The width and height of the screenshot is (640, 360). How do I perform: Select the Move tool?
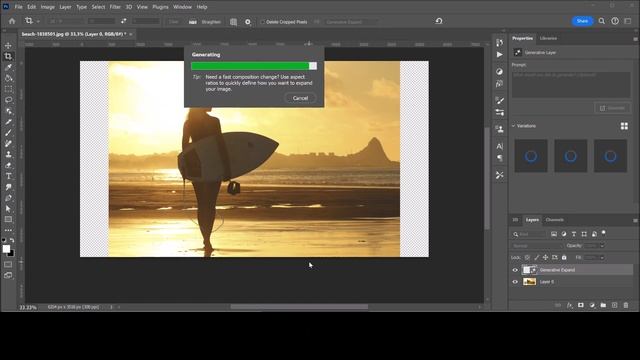coord(8,45)
